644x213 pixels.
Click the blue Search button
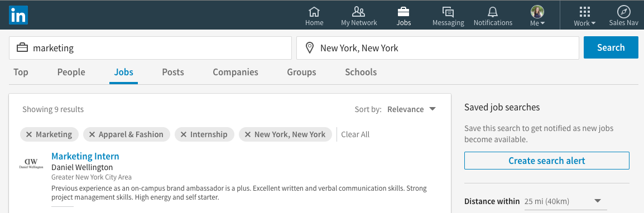click(x=611, y=47)
